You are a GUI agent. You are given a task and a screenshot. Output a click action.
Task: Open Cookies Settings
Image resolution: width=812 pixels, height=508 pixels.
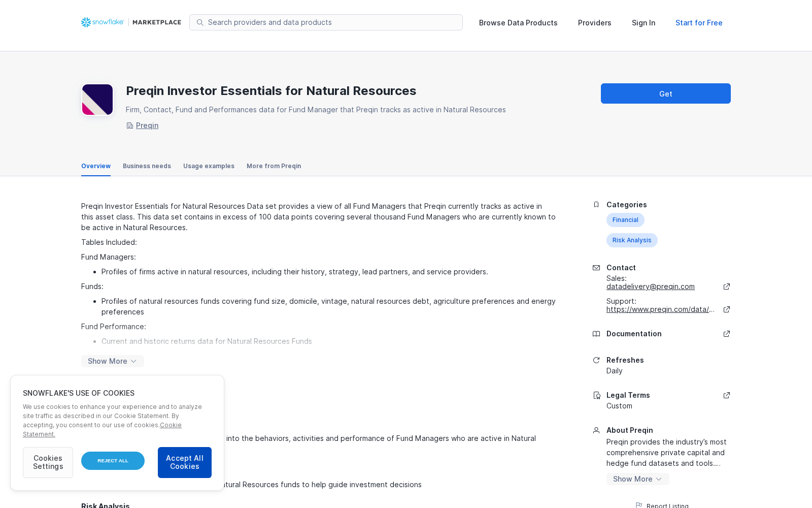48,462
